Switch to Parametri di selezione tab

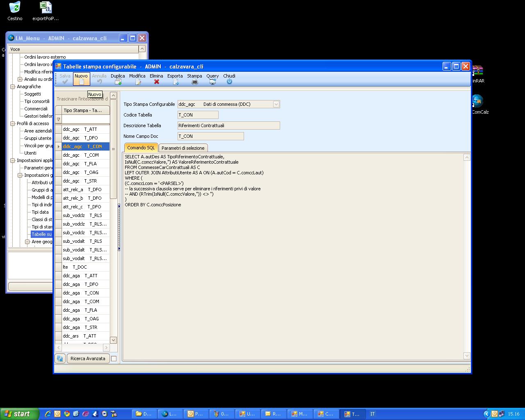point(183,148)
